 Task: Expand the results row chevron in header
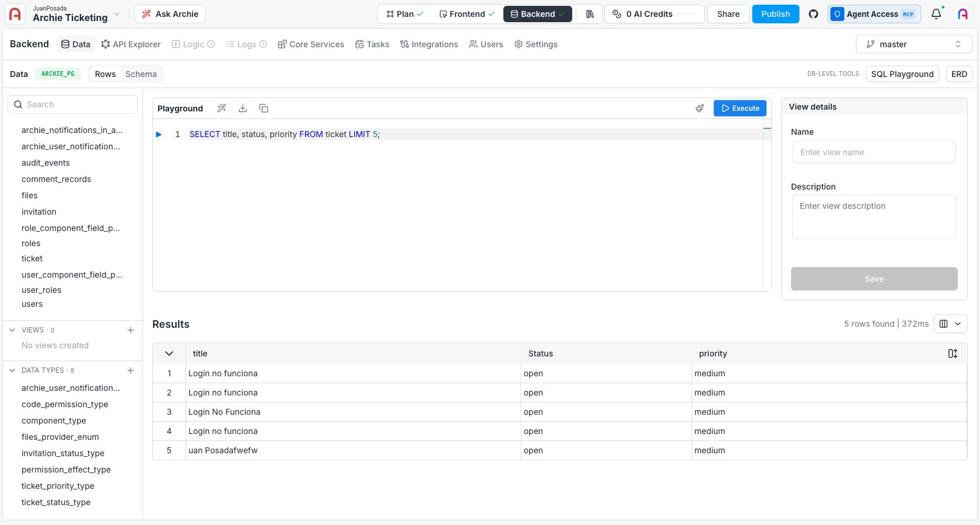pos(169,353)
